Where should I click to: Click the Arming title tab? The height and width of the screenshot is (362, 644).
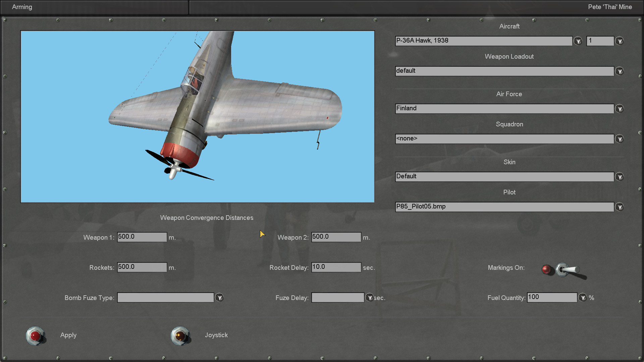pyautogui.click(x=22, y=7)
